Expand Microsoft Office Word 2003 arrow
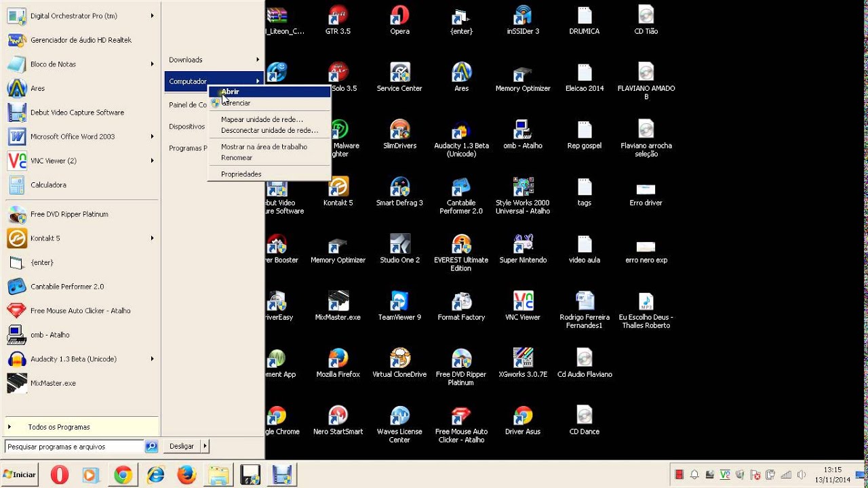The height and width of the screenshot is (488, 868). (152, 136)
